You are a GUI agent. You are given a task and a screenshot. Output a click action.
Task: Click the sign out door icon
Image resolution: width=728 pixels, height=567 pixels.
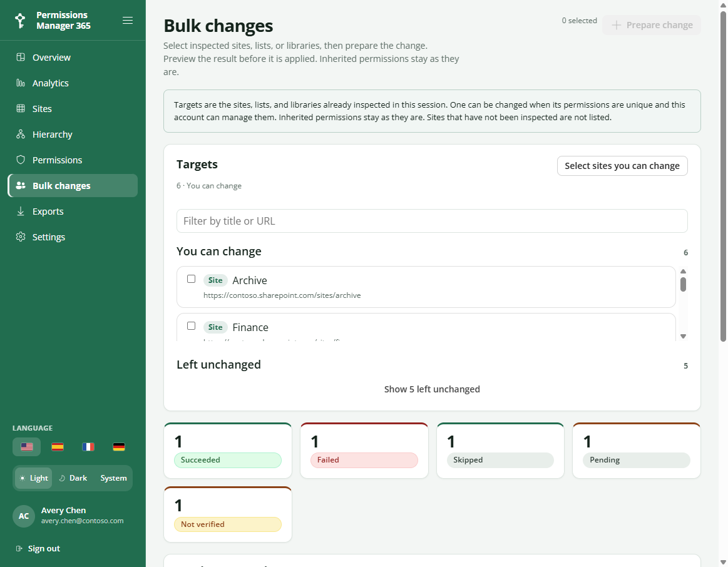point(19,548)
